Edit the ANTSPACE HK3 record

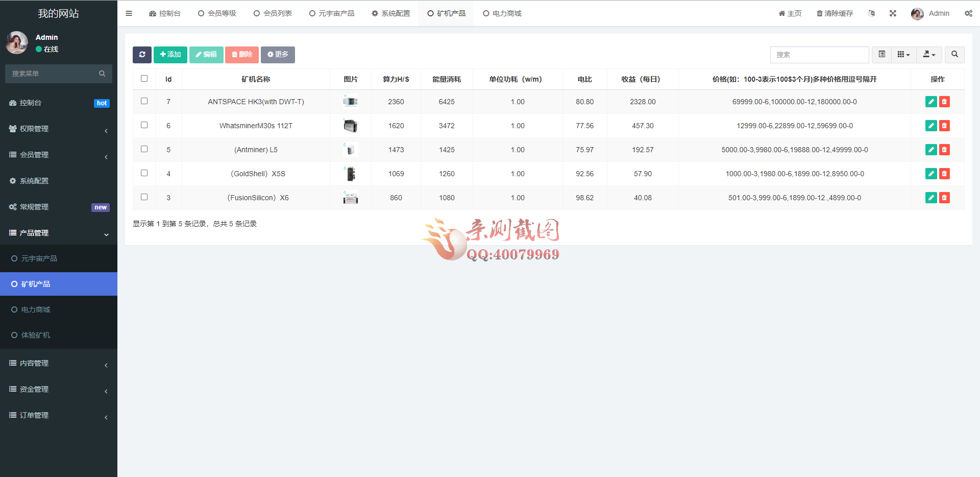pyautogui.click(x=931, y=102)
